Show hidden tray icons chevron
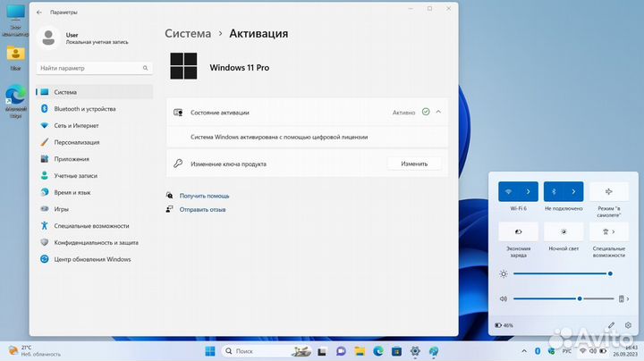The width and height of the screenshot is (644, 361). tap(524, 351)
